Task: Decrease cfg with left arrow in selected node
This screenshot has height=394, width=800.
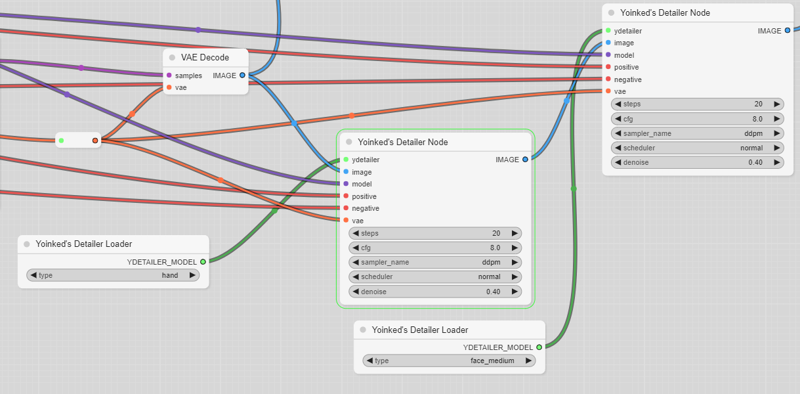Action: point(356,248)
